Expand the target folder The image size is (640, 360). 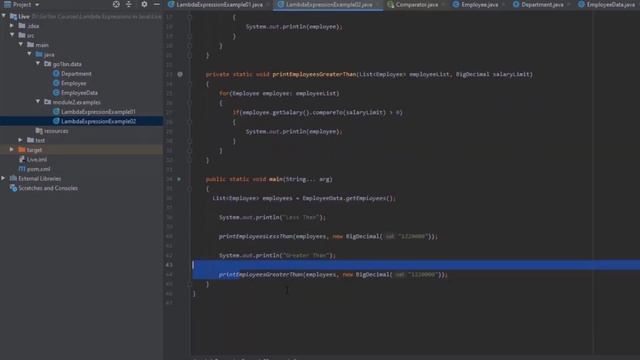pyautogui.click(x=12, y=150)
